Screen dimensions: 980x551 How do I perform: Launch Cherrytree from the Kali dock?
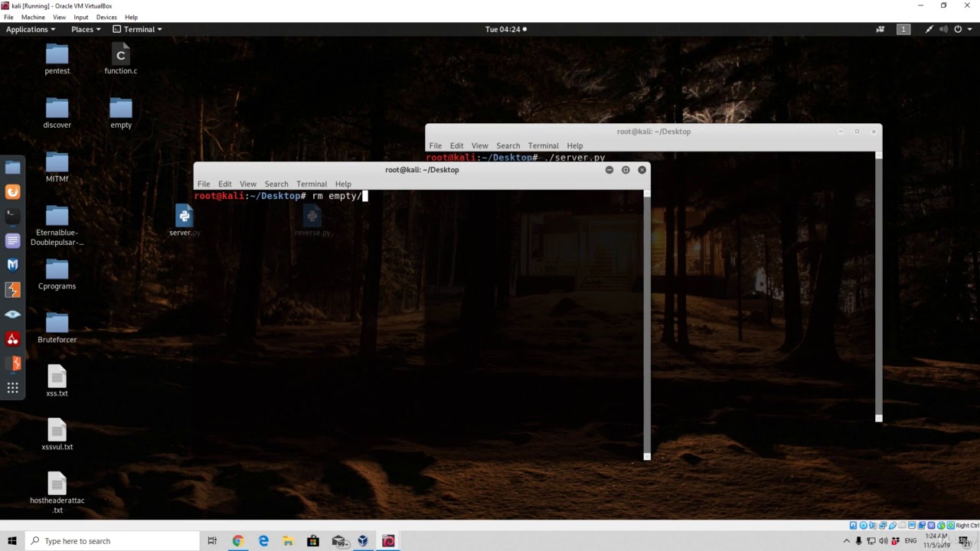tap(13, 339)
